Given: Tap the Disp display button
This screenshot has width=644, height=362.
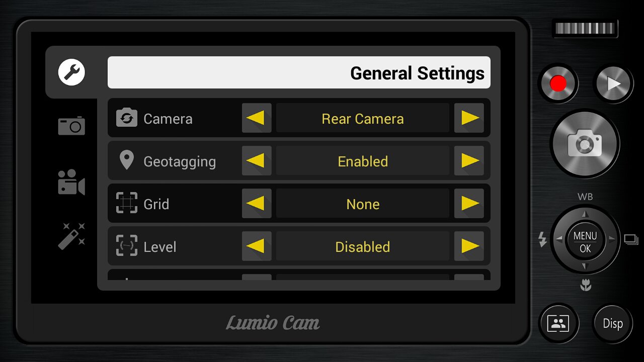Looking at the screenshot, I should point(613,324).
